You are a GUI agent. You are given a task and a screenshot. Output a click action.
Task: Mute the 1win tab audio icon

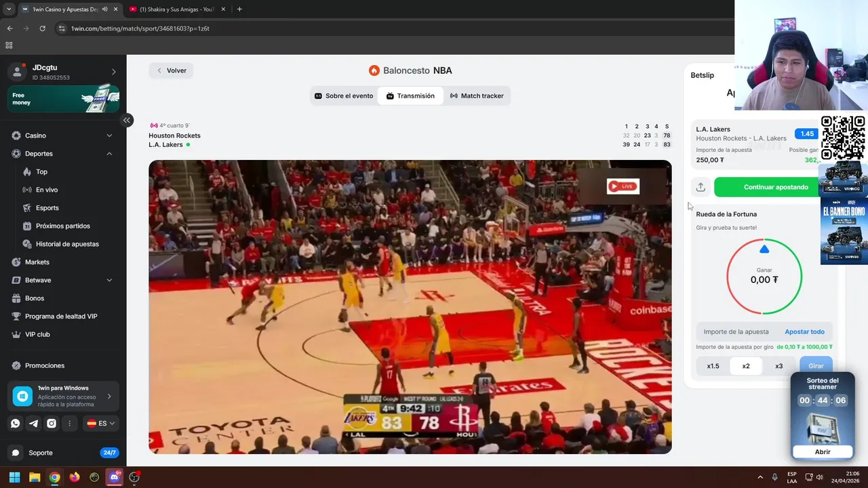click(x=104, y=9)
